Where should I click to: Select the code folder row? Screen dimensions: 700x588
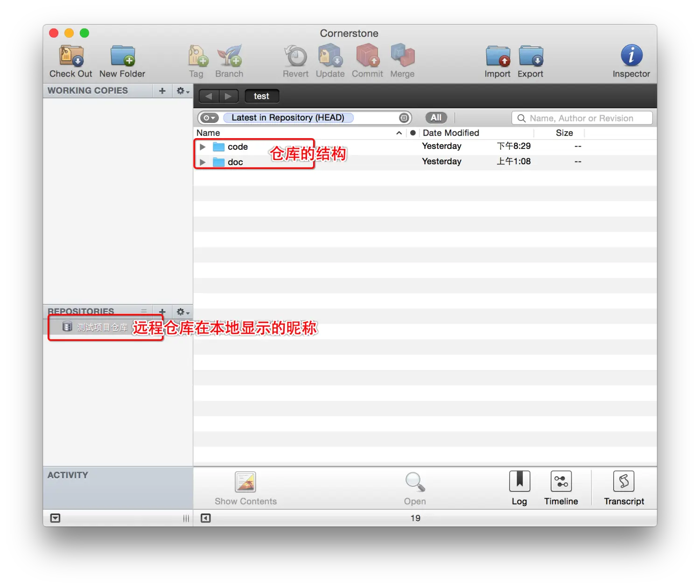point(425,147)
